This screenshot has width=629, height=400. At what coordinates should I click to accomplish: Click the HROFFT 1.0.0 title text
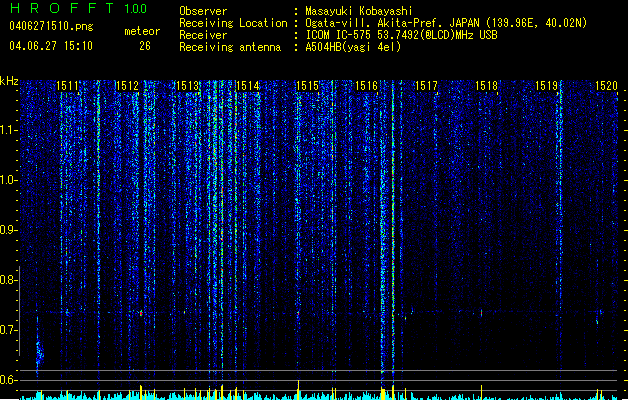[x=79, y=8]
